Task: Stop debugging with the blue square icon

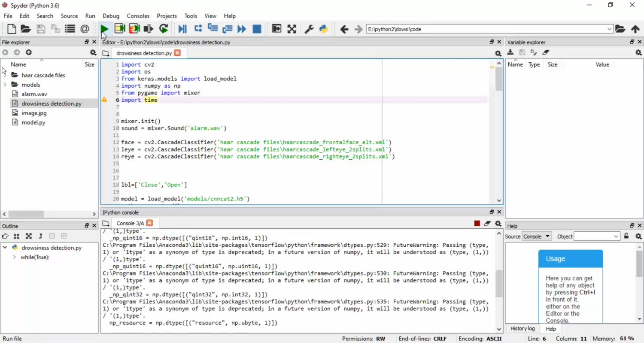Action: tap(257, 29)
